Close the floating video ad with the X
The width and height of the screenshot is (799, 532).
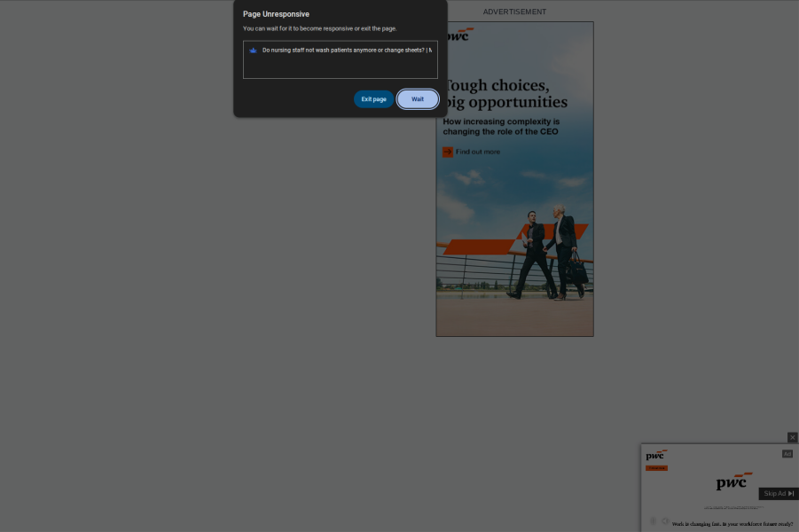[x=793, y=437]
